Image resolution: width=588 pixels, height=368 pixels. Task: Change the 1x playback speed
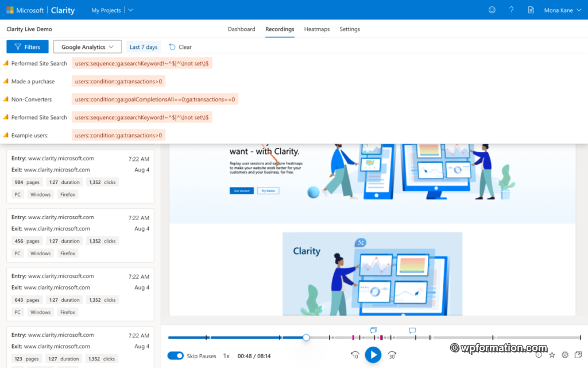(226, 356)
